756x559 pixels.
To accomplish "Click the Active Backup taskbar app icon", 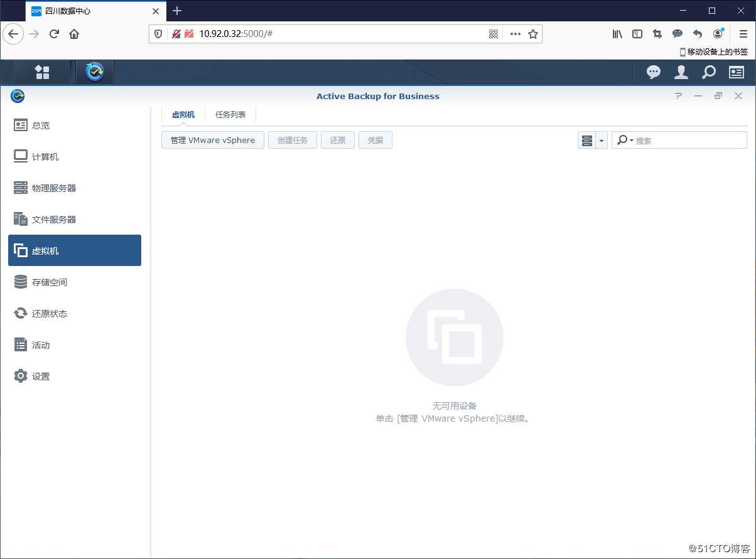I will (x=95, y=72).
